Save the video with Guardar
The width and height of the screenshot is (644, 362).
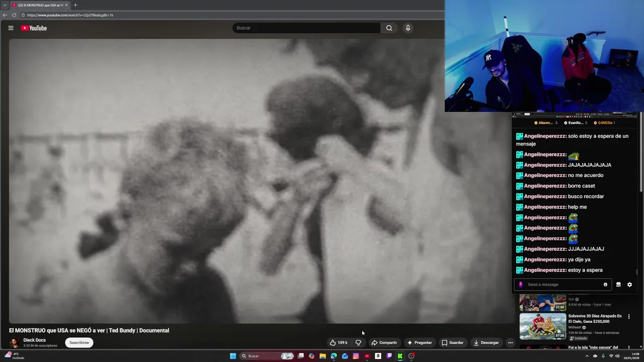tap(452, 343)
